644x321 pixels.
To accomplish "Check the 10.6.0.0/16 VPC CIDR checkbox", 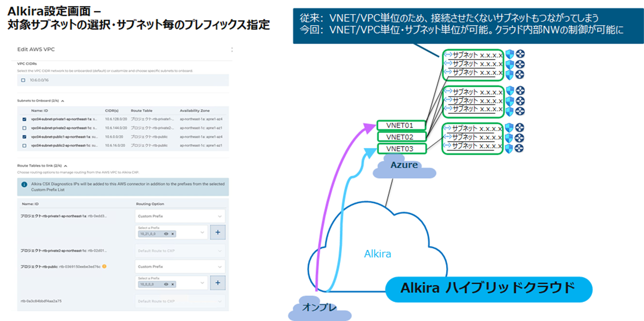I will click(23, 80).
